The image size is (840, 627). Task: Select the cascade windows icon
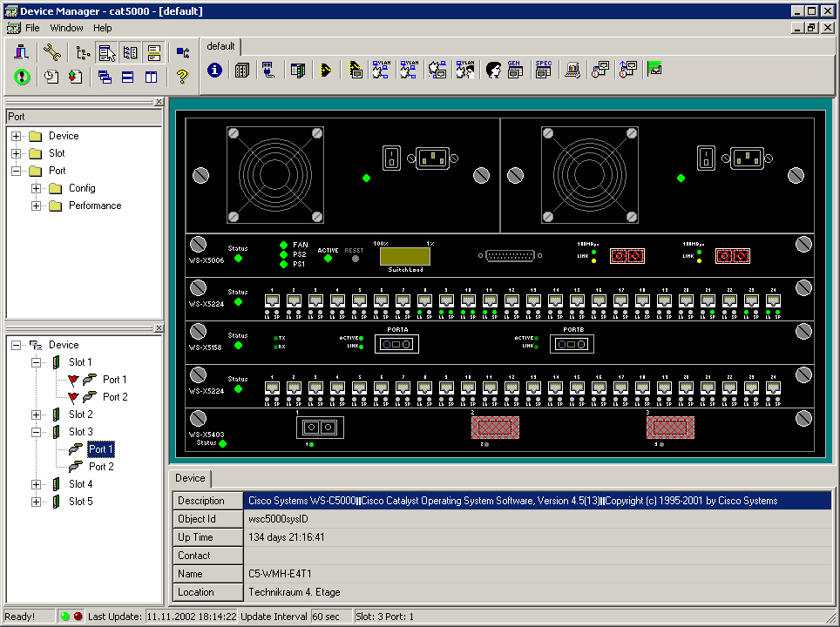point(105,77)
